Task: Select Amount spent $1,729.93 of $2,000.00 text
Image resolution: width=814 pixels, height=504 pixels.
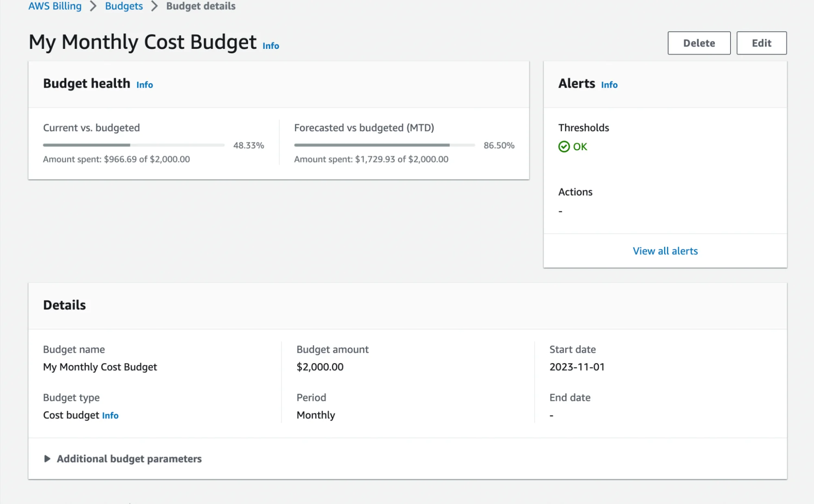Action: pos(371,159)
